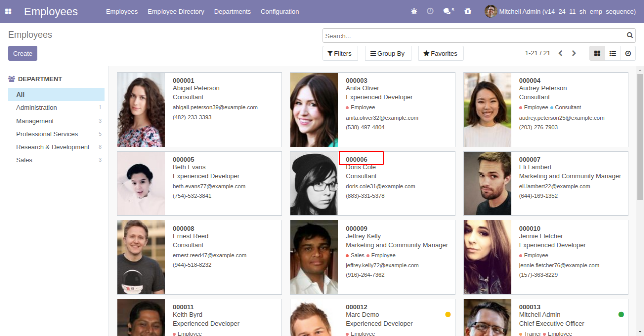This screenshot has height=336, width=644.
Task: Go to next page arrow
Action: [x=574, y=53]
